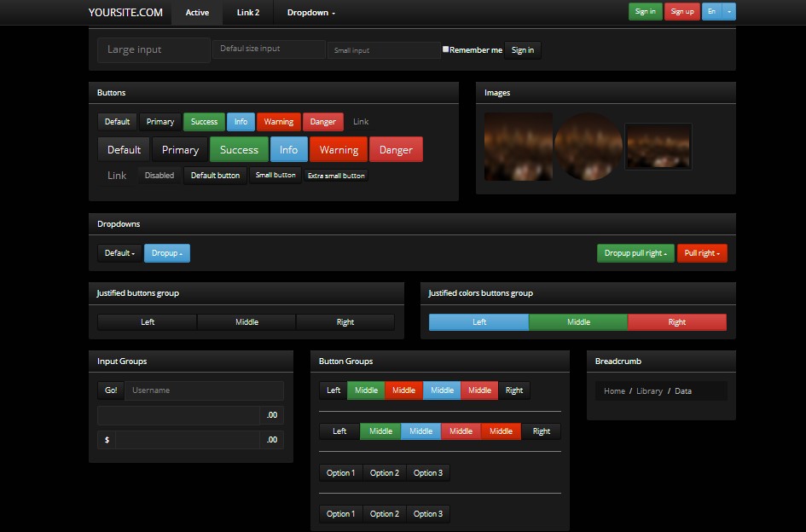
Task: Select 'Link 2' in the navbar
Action: coord(247,12)
